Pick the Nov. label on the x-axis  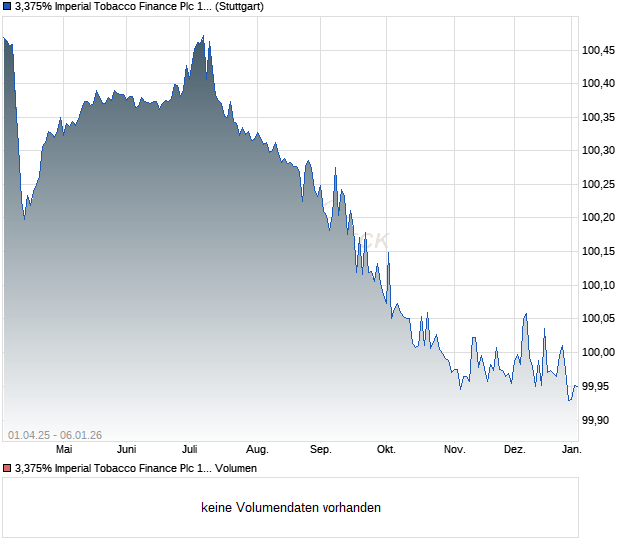point(455,449)
